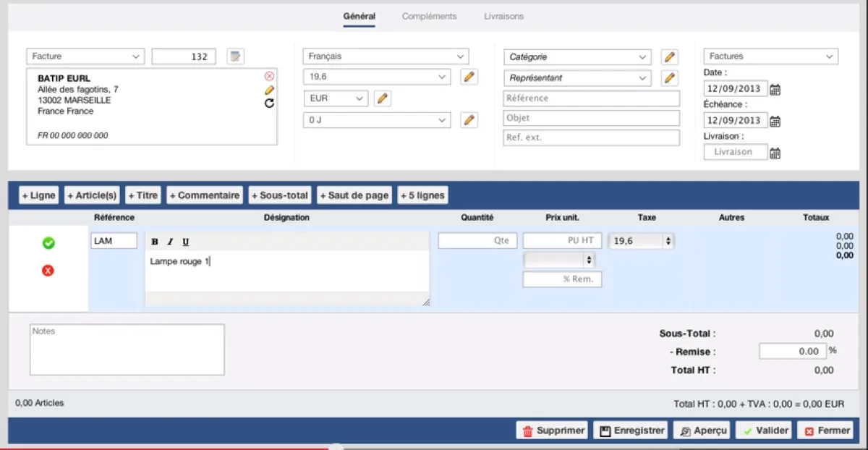Click the Aperçu button
Screen dimensions: 868x450
[702, 430]
